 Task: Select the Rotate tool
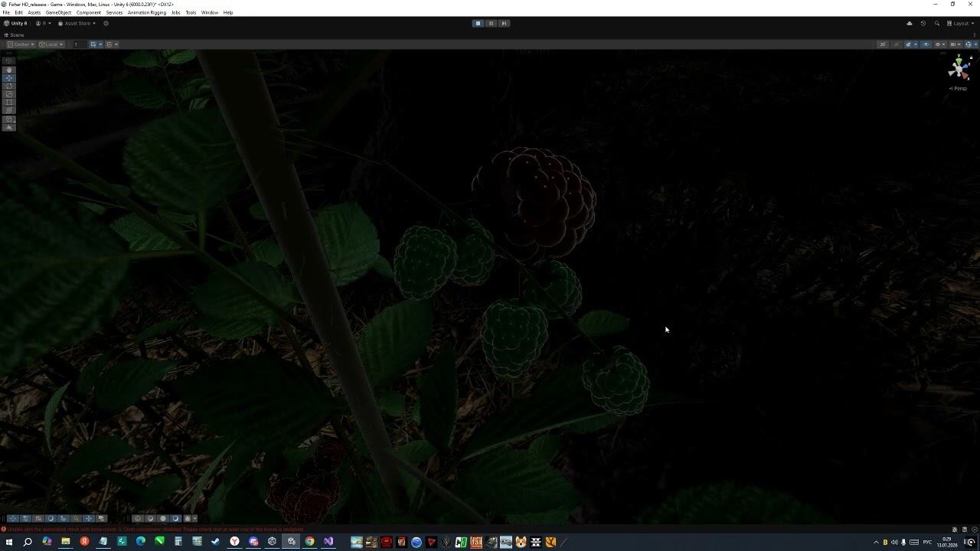[x=9, y=86]
